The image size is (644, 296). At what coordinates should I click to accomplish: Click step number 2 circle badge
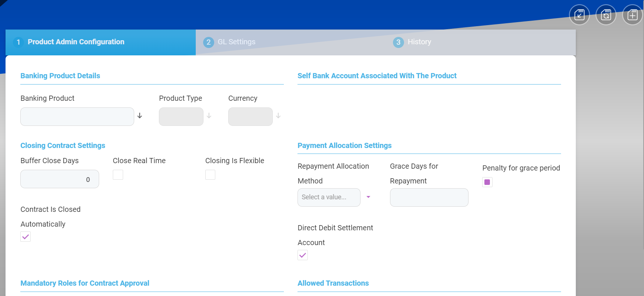pos(208,42)
